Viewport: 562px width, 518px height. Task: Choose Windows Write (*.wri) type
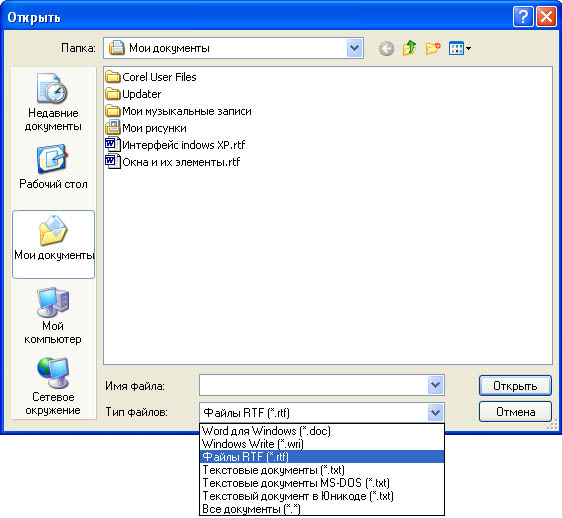322,443
